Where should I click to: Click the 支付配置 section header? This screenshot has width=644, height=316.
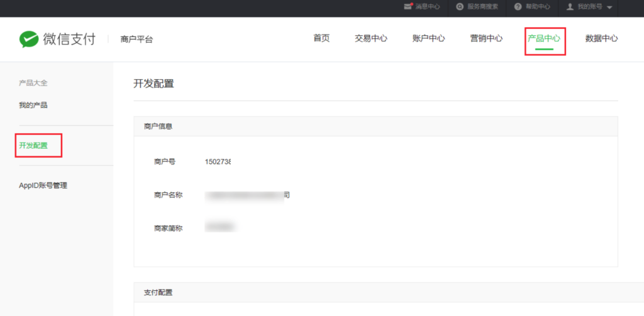[x=158, y=293]
